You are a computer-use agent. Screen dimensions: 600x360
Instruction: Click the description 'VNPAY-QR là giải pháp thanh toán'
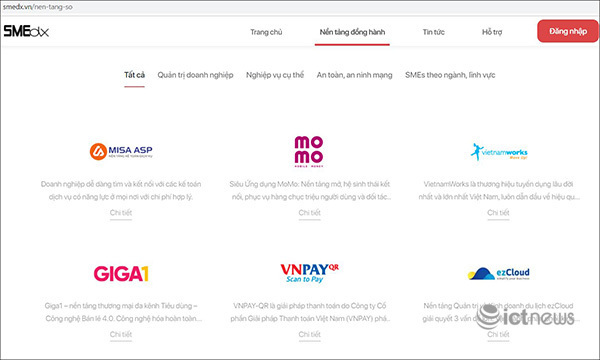pos(310,312)
